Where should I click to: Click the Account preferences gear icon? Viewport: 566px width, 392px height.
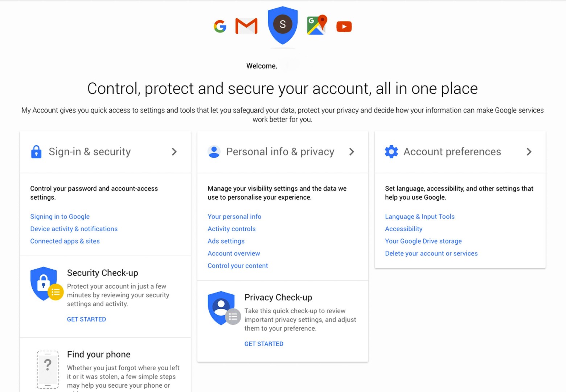391,152
